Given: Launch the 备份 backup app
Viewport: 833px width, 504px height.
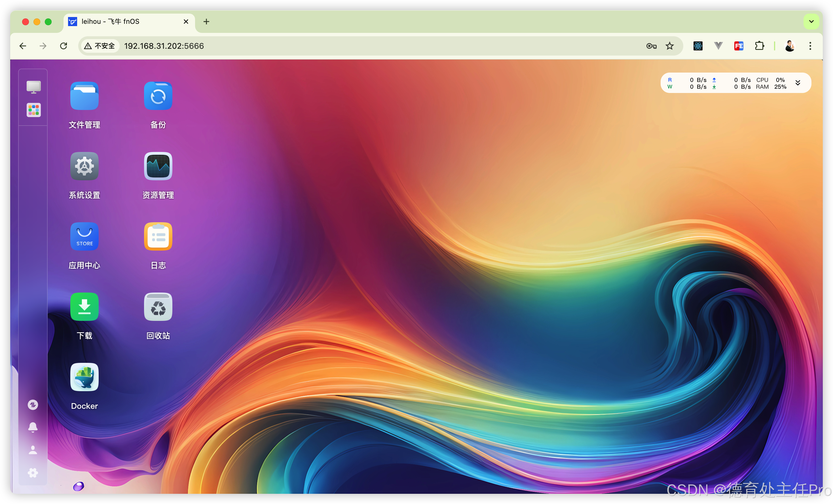Looking at the screenshot, I should (158, 96).
